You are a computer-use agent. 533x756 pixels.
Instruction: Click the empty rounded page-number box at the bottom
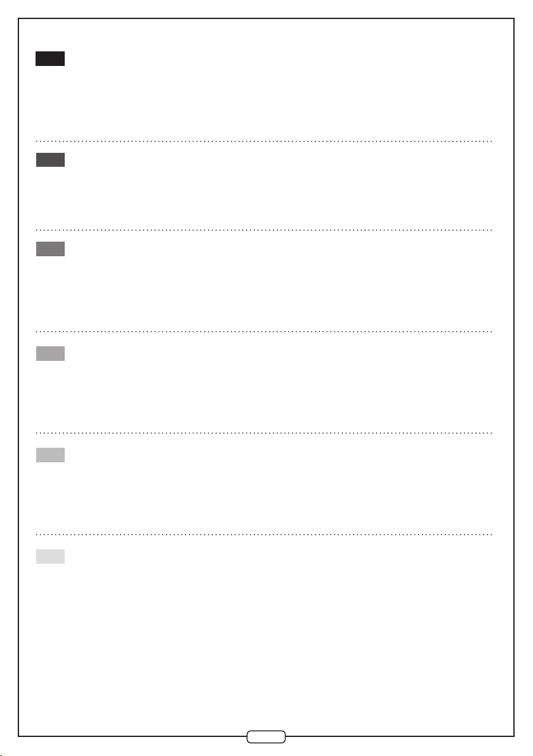point(266,737)
